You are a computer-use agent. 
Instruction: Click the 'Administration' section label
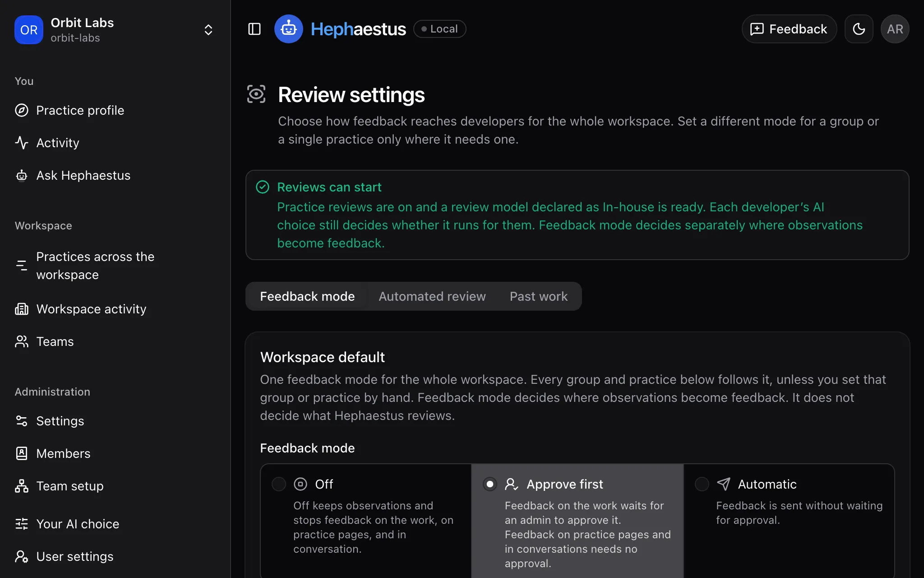tap(52, 392)
